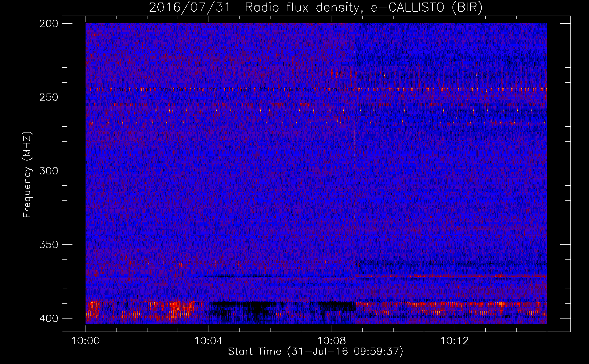Click the '10:08' time tick label
Screen dimensions: 589x364
point(332,341)
